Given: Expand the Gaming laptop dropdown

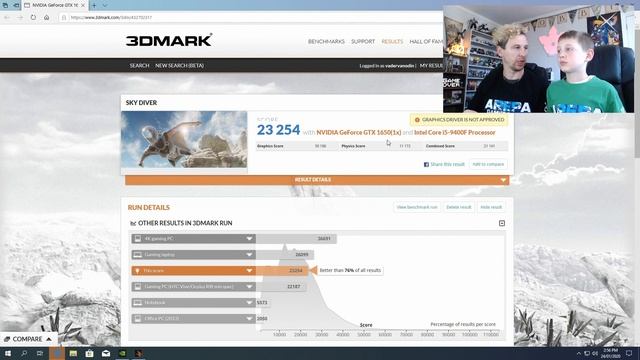Looking at the screenshot, I should tap(249, 254).
